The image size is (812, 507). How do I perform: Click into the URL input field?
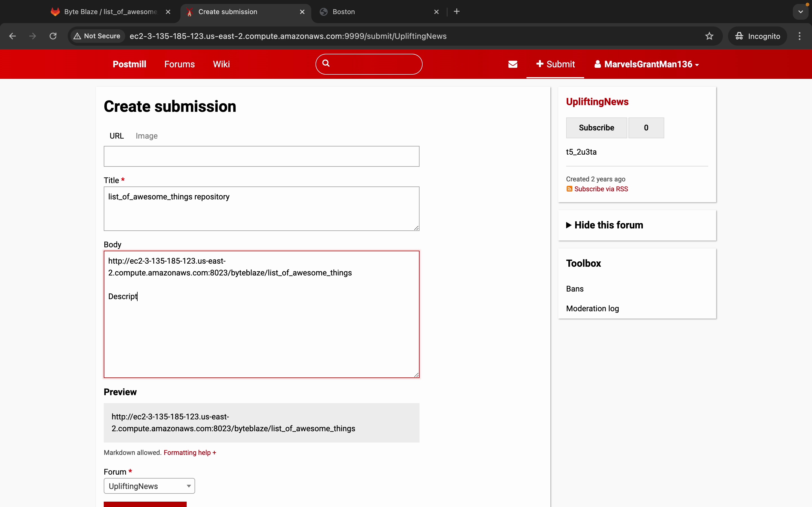pyautogui.click(x=261, y=156)
